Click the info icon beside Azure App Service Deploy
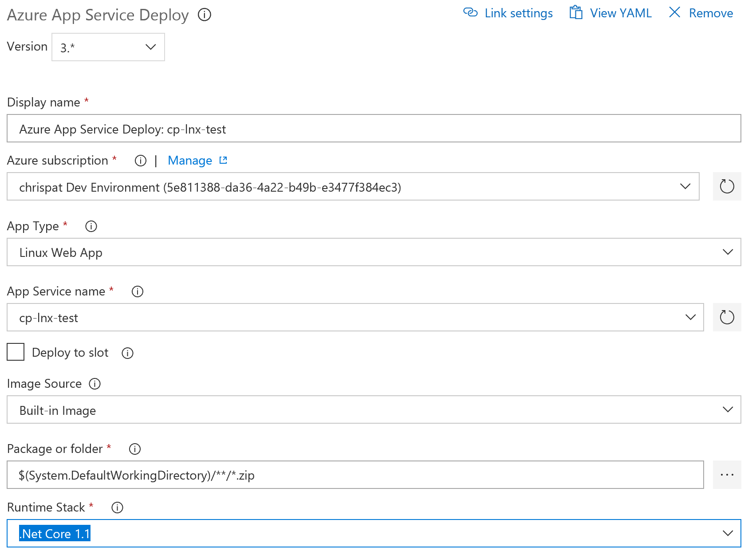756x559 pixels. click(205, 15)
